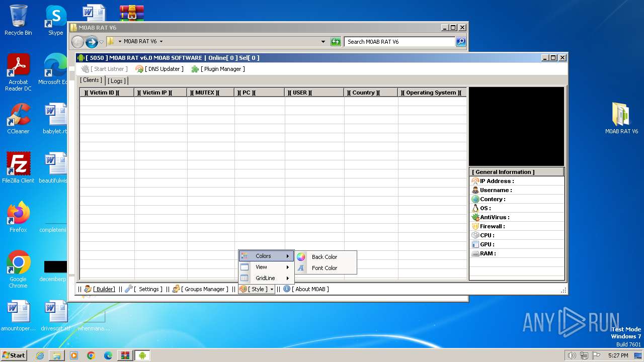
Task: Expand the Style dropdown arrow
Action: [272, 289]
